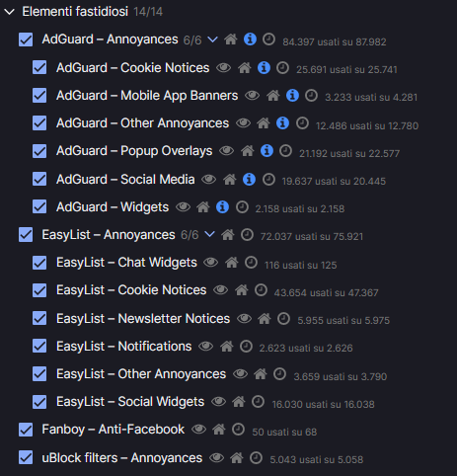The width and height of the screenshot is (457, 476).
Task: View content of EasyList – Social Widgets
Action: (x=218, y=402)
